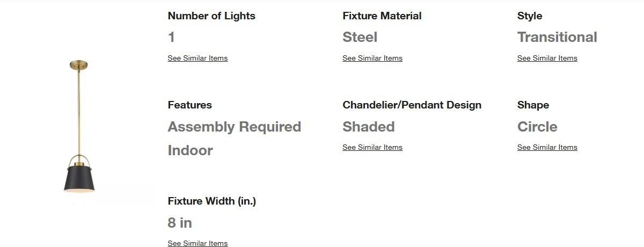Image resolution: width=644 pixels, height=247 pixels.
Task: Click the Chandelier/Pendant Design heading
Action: click(x=412, y=105)
